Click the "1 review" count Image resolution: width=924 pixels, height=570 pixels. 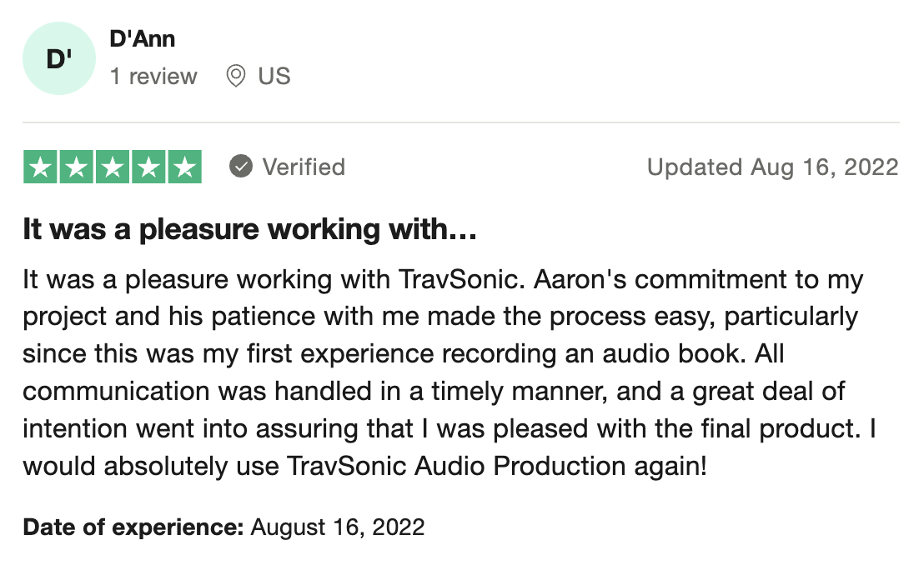pos(153,77)
